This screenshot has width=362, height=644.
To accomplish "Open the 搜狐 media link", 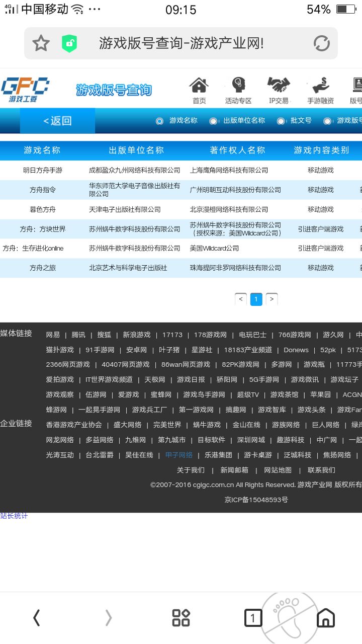I will 104,335.
